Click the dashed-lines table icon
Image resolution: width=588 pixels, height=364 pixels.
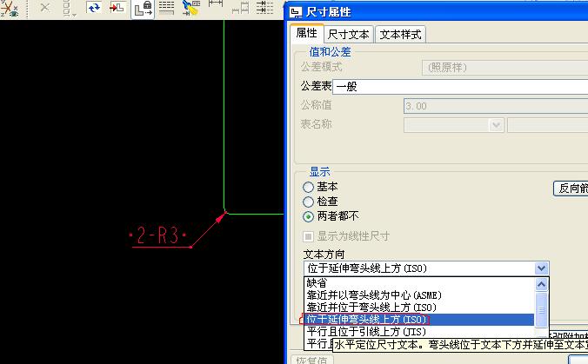click(166, 8)
